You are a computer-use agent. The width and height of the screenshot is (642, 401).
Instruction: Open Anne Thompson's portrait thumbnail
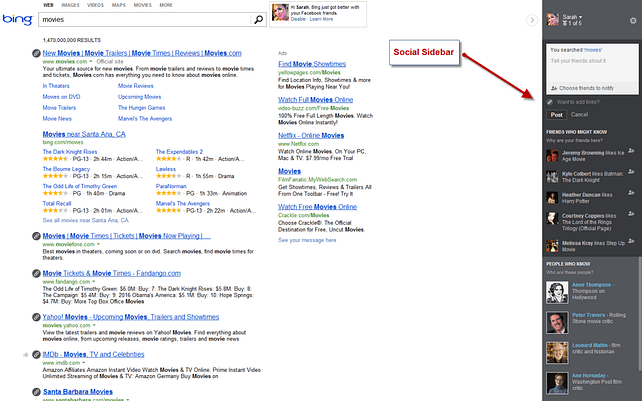pyautogui.click(x=557, y=292)
